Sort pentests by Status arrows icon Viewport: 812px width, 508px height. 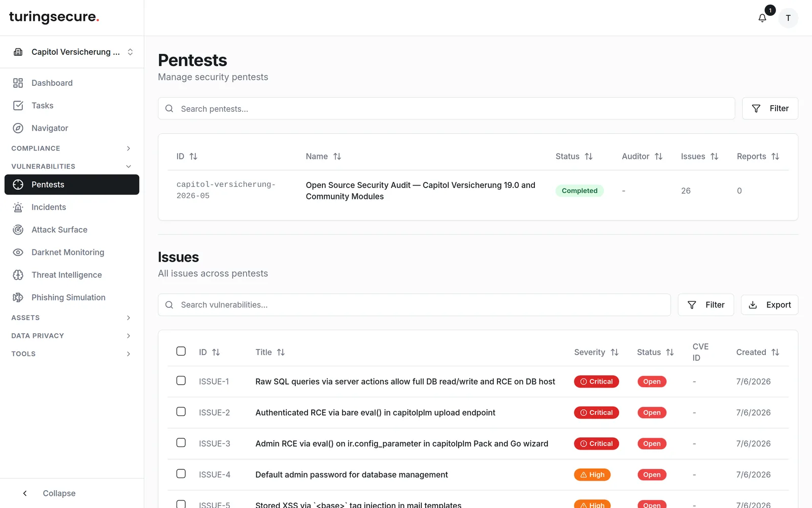click(589, 156)
